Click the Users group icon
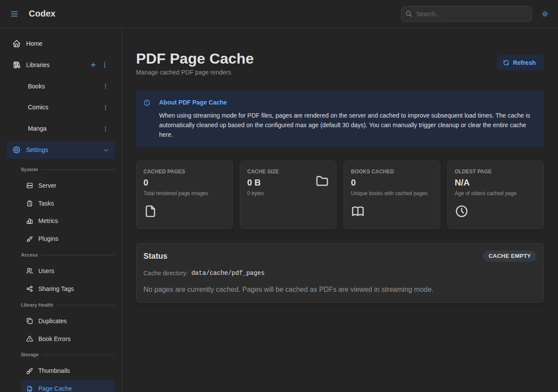The image size is (558, 392). [x=29, y=271]
